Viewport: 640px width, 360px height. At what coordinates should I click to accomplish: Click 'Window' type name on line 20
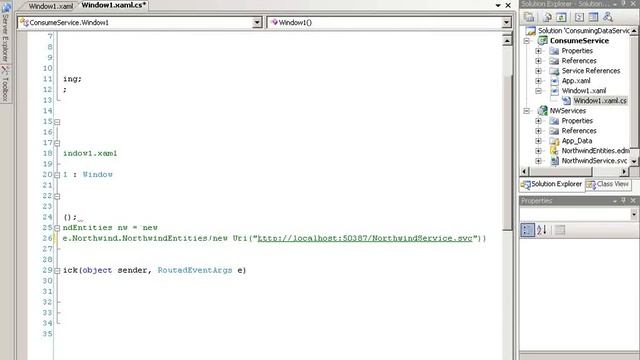98,175
